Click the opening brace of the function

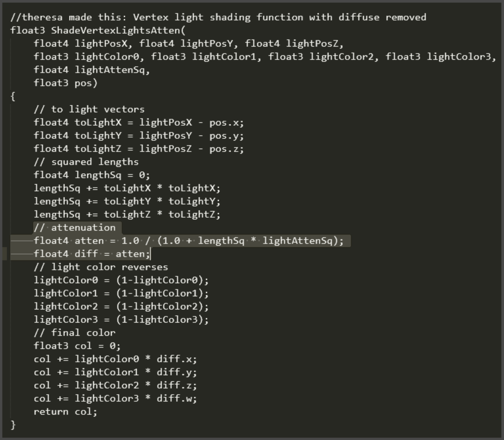13,96
